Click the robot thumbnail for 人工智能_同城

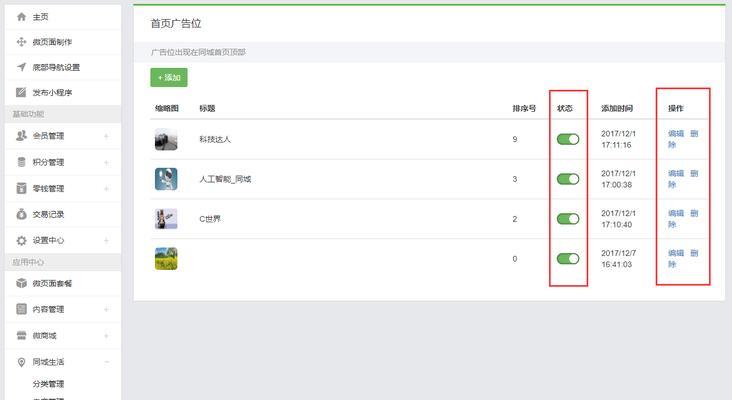pos(166,179)
